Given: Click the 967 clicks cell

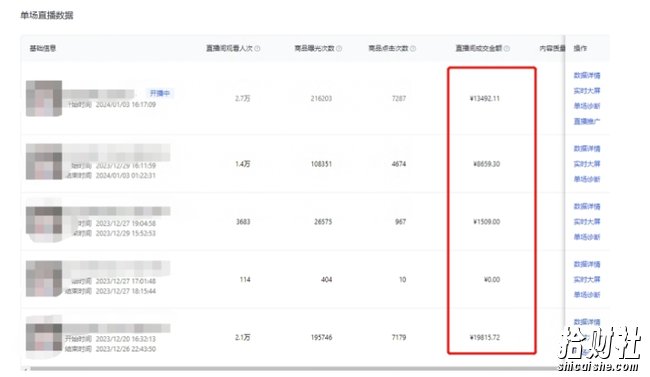Looking at the screenshot, I should 400,222.
